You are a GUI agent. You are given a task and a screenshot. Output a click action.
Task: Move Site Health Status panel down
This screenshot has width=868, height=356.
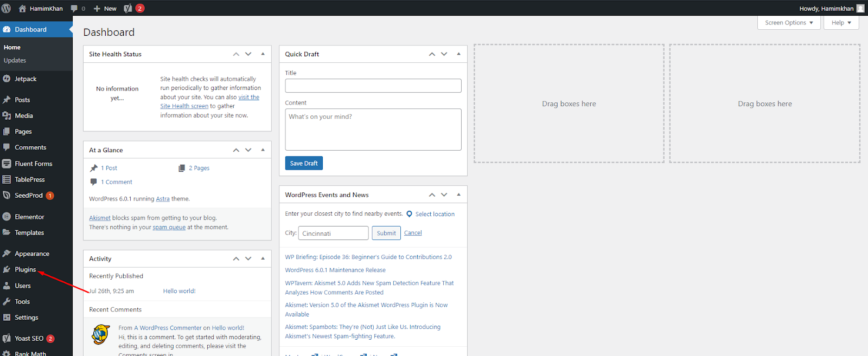248,54
